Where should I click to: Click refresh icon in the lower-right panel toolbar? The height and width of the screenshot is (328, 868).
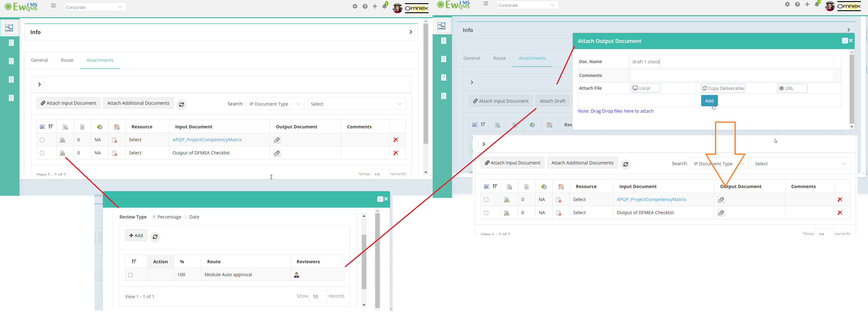click(x=626, y=164)
